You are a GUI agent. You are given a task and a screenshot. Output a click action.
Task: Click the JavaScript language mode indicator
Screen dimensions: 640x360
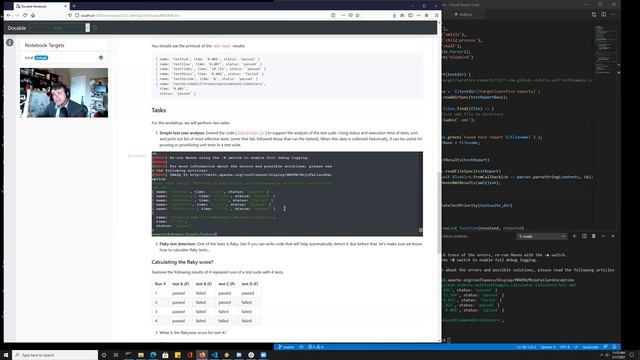(x=590, y=347)
